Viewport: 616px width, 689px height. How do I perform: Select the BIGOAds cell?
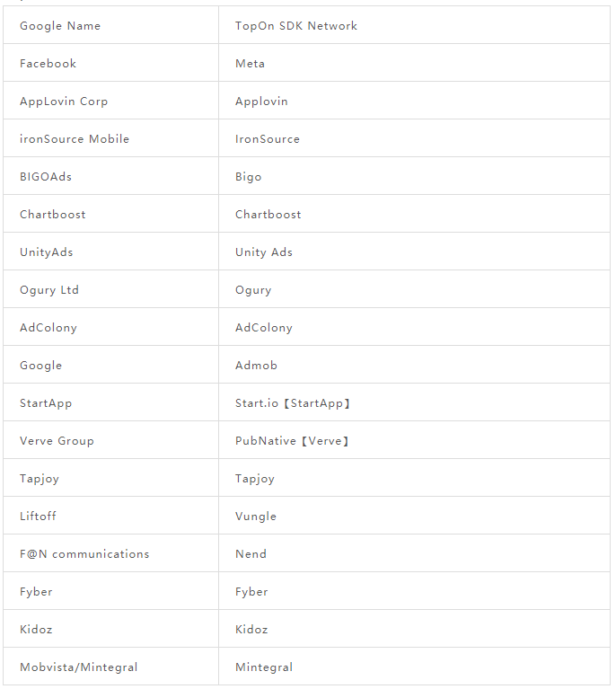pos(110,176)
